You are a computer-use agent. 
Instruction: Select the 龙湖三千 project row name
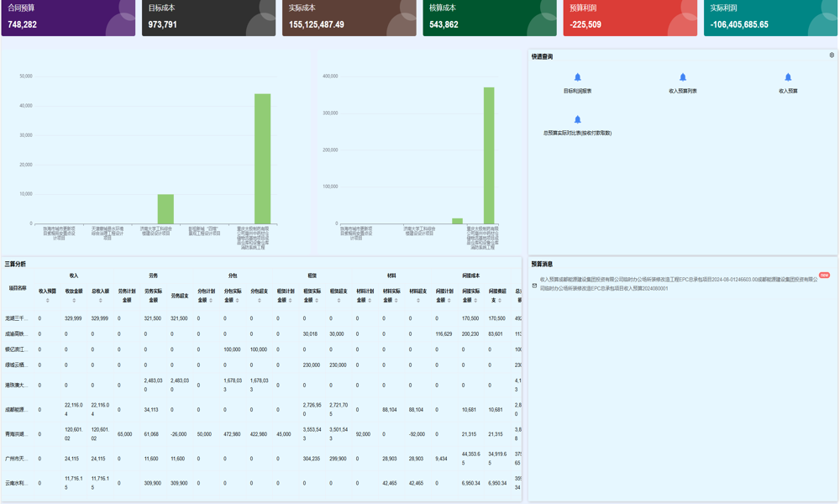(x=17, y=318)
